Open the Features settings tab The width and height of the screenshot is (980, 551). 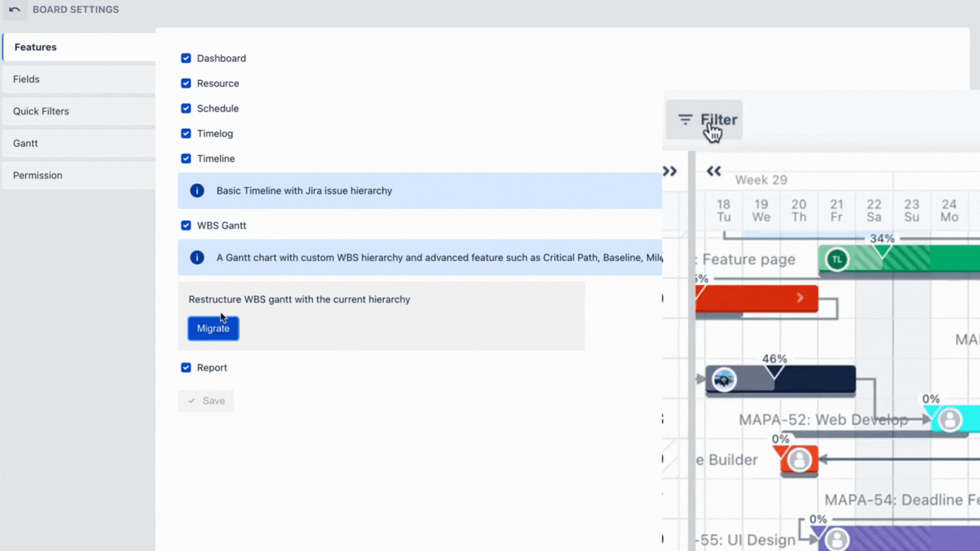click(x=79, y=47)
